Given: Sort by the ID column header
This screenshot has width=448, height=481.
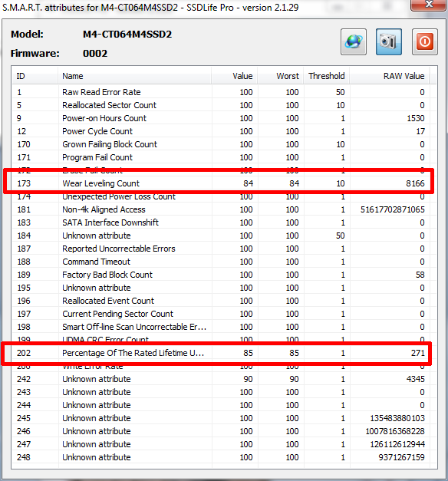Looking at the screenshot, I should click(35, 76).
